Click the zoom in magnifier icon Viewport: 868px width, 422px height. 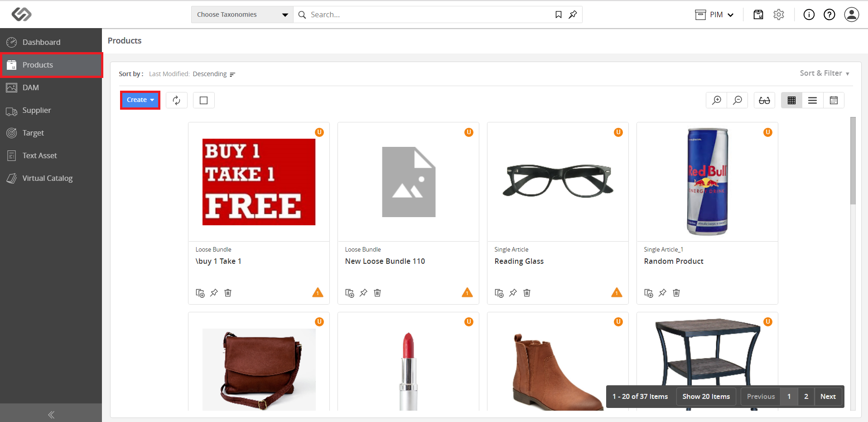point(717,100)
